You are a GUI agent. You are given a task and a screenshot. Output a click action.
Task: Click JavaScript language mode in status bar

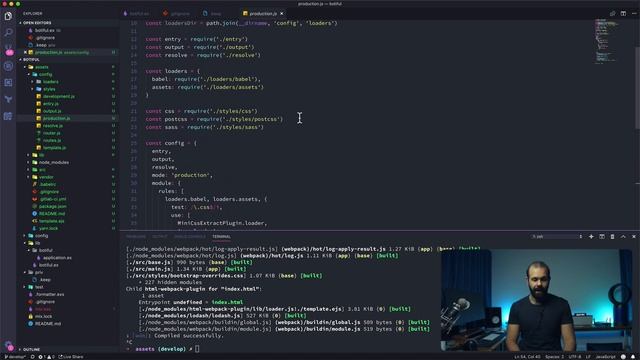pyautogui.click(x=605, y=357)
